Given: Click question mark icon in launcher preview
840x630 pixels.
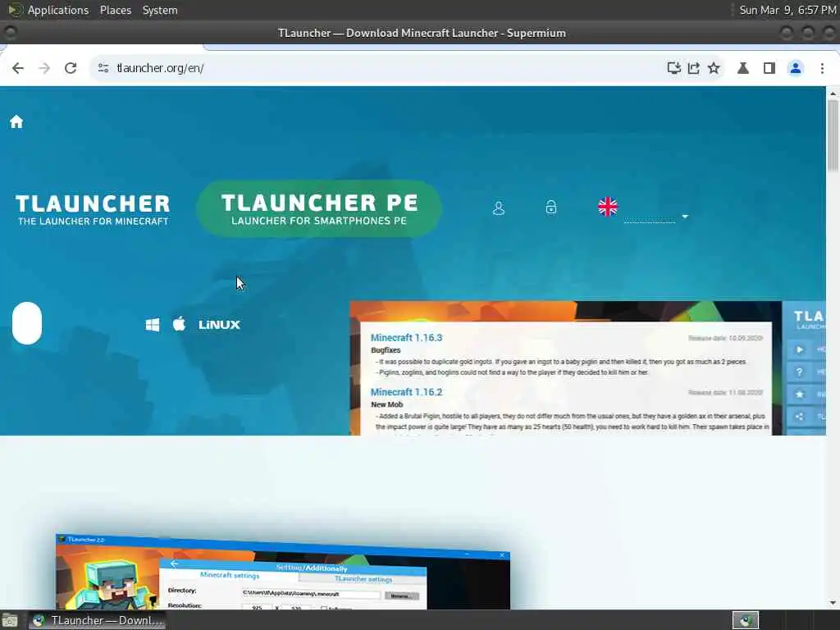Looking at the screenshot, I should 799,372.
